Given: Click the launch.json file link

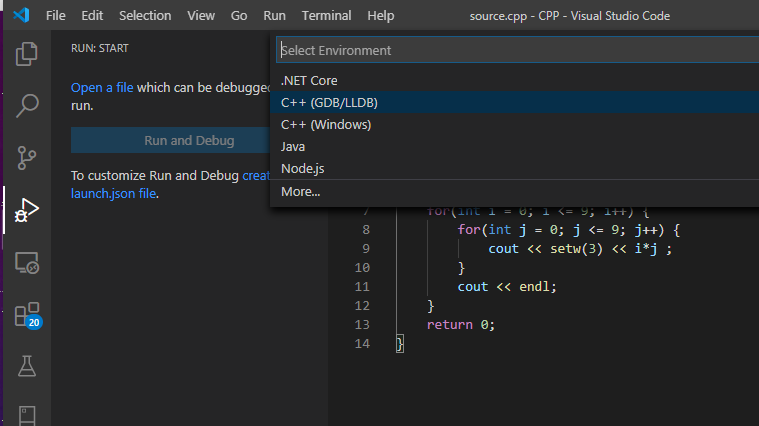Looking at the screenshot, I should pyautogui.click(x=113, y=193).
